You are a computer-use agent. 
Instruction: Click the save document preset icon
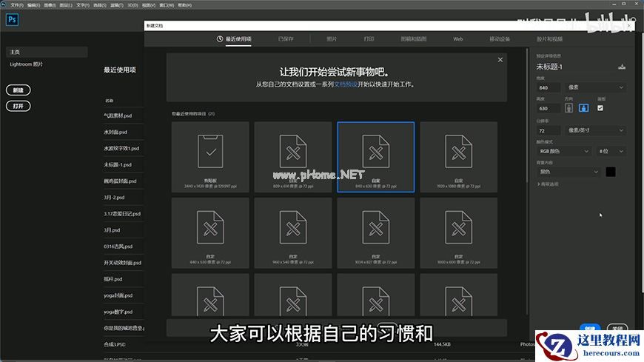[622, 67]
